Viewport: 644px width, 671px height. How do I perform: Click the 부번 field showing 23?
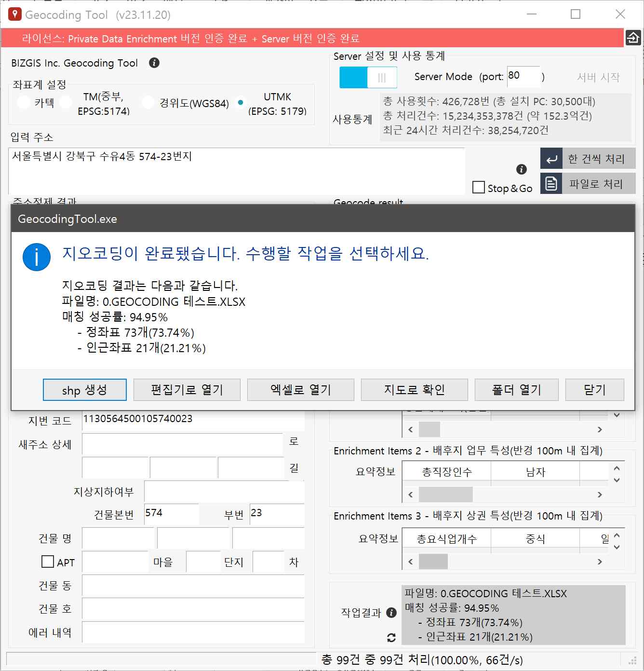pyautogui.click(x=277, y=514)
